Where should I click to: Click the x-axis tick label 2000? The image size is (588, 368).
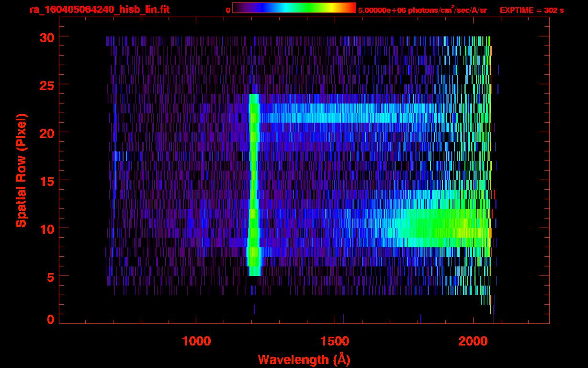pos(474,341)
